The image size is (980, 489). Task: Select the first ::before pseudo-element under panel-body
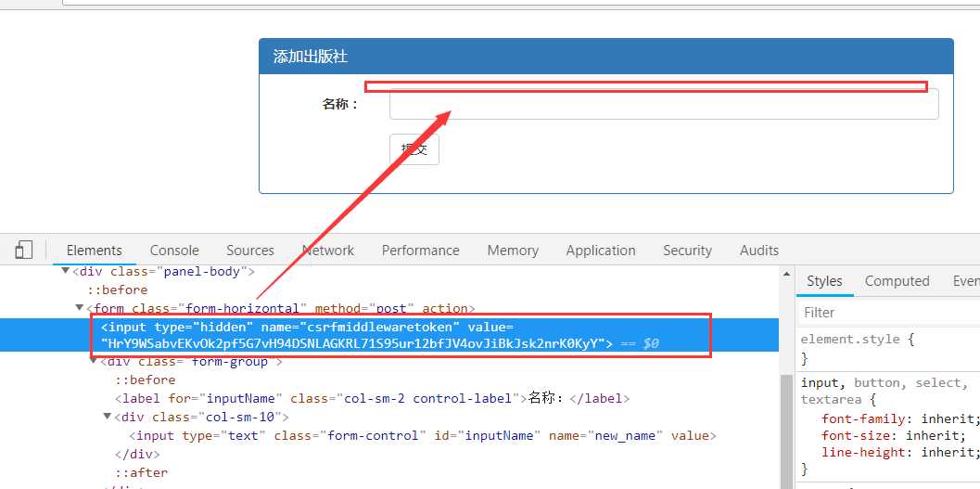pos(117,290)
